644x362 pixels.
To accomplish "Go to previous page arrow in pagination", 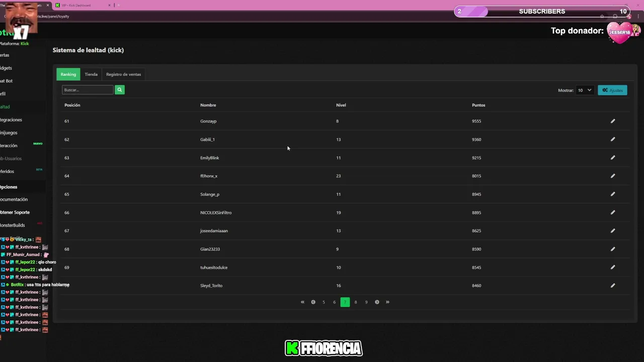I will [313, 302].
